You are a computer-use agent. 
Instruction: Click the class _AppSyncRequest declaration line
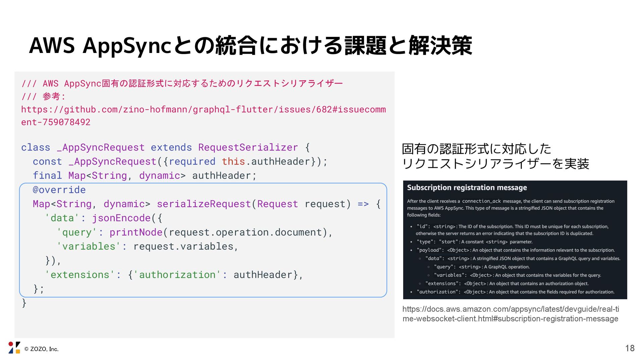(x=165, y=147)
